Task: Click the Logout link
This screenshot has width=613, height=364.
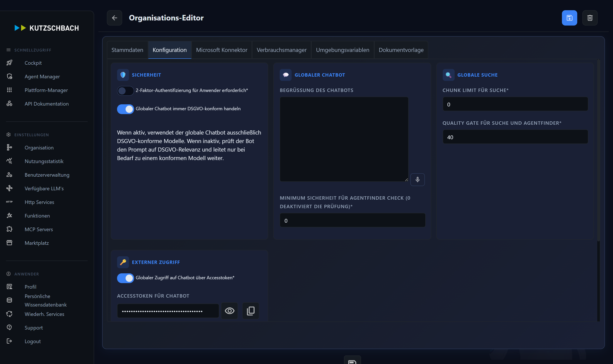Action: pos(33,341)
